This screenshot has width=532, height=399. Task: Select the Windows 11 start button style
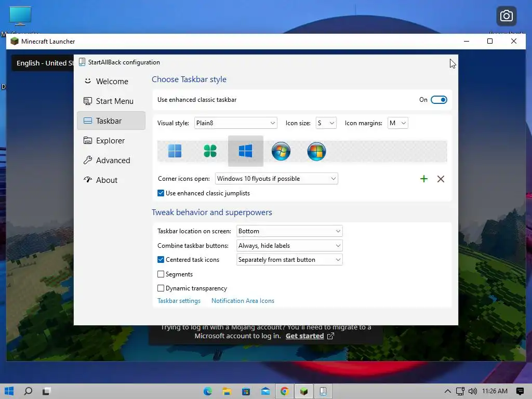coord(175,151)
